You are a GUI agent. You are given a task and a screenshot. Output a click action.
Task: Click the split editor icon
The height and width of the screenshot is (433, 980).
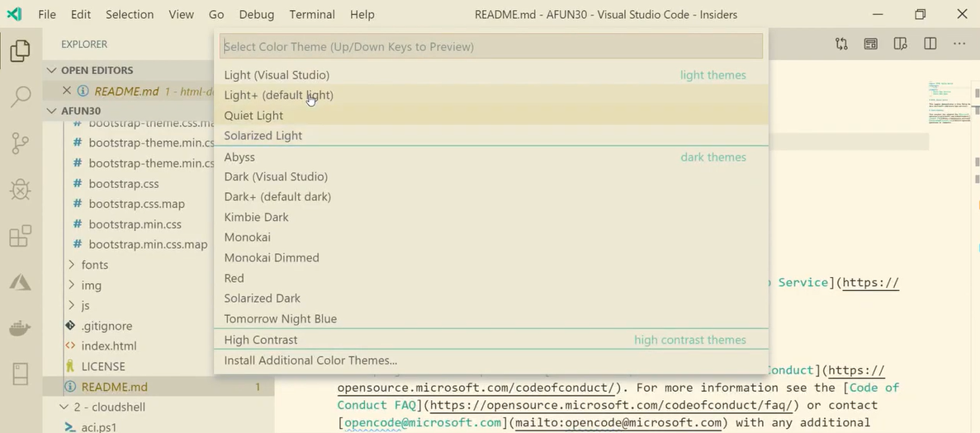point(930,44)
